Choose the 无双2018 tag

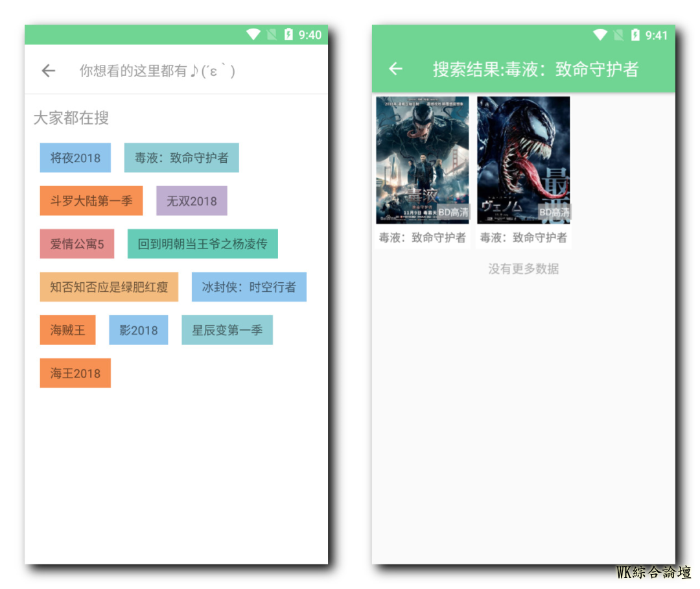pyautogui.click(x=191, y=200)
